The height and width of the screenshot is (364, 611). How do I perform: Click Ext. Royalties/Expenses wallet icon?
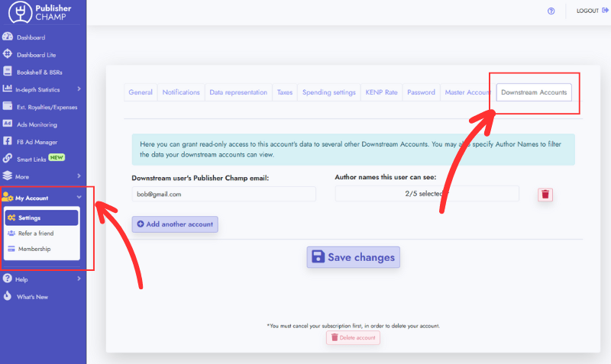click(8, 106)
